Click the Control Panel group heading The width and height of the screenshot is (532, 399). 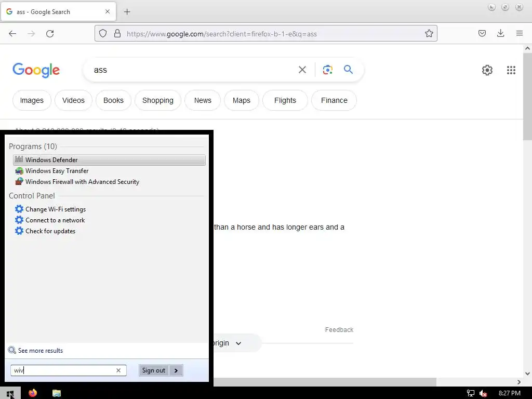coord(32,196)
